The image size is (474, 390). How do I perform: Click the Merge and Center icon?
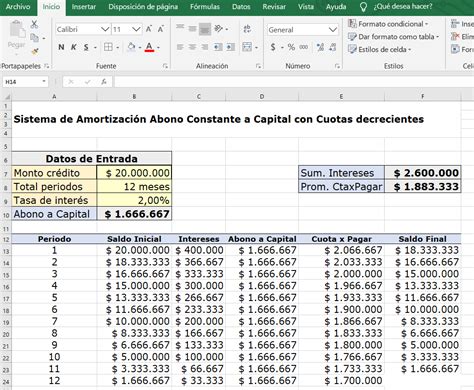pos(247,47)
